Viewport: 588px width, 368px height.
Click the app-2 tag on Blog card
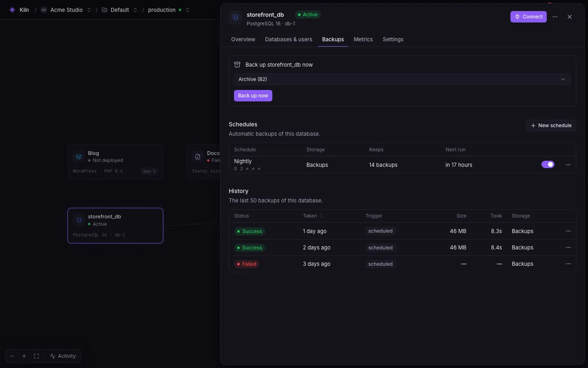(x=149, y=171)
